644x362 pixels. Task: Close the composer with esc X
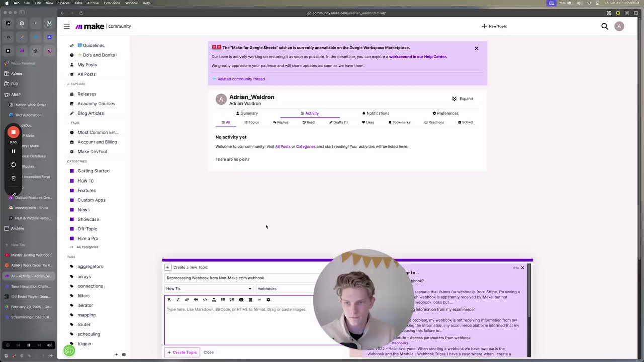tap(522, 268)
